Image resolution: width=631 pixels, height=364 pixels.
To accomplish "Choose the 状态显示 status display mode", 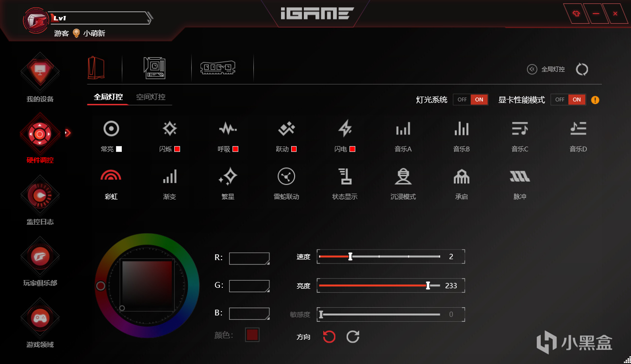I will pos(345,176).
